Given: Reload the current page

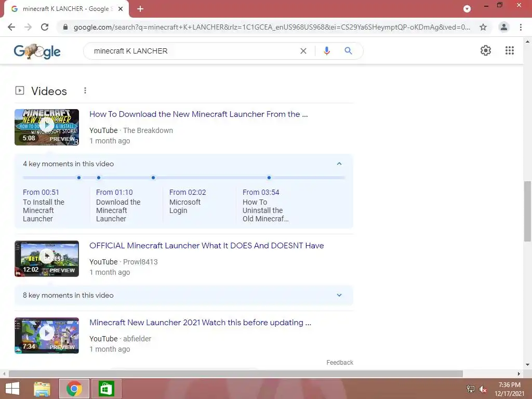Looking at the screenshot, I should pyautogui.click(x=45, y=27).
